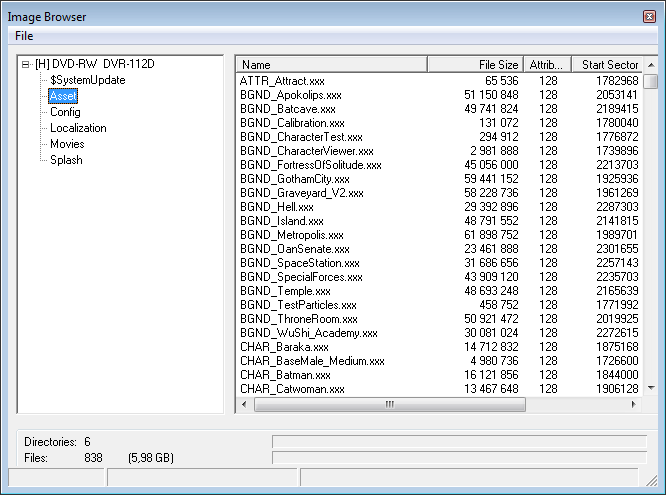Click the vertical scrollbar down arrow

651,388
